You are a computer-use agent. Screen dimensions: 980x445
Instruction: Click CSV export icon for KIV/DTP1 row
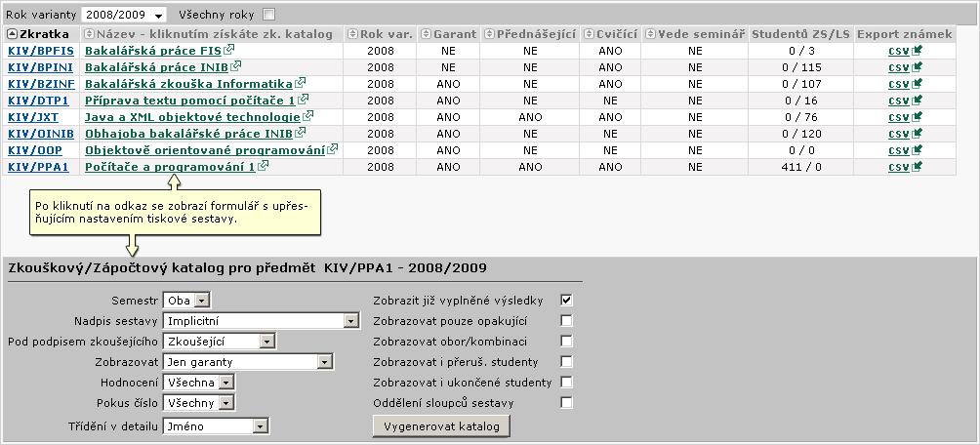(x=917, y=100)
